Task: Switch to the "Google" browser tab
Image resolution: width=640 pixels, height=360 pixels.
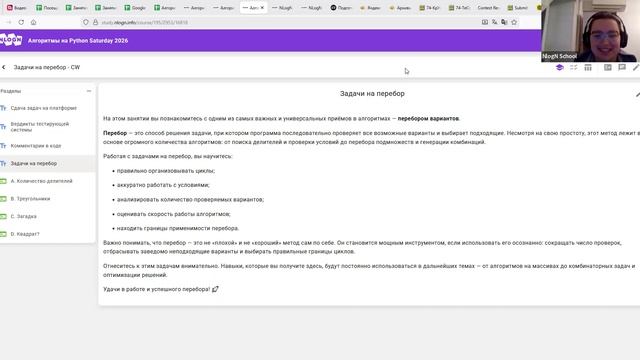Action: point(135,7)
